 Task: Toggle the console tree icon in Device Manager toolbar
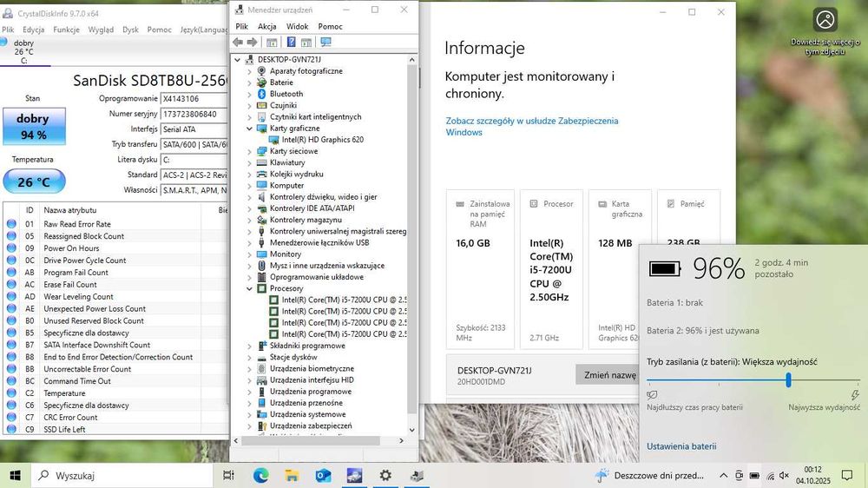(x=272, y=42)
